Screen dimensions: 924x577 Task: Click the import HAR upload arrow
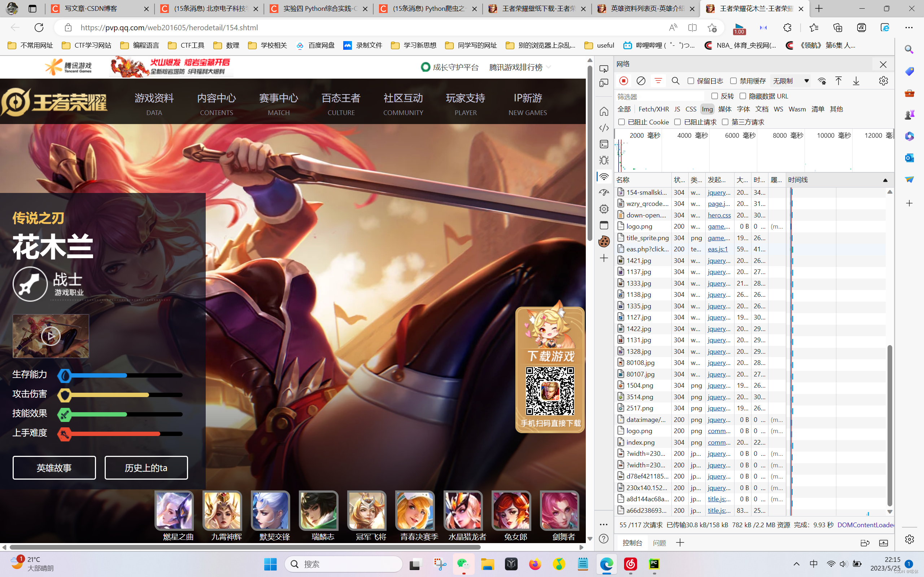[838, 81]
